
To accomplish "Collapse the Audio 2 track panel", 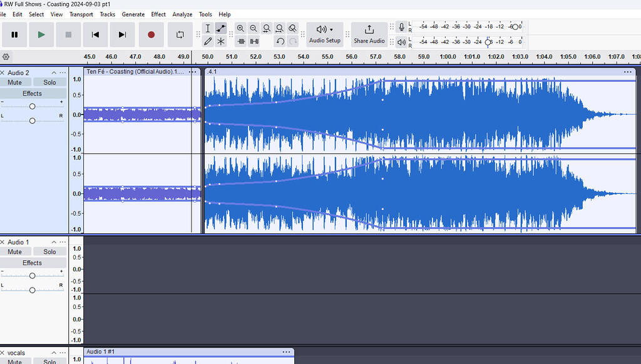I will 53,73.
